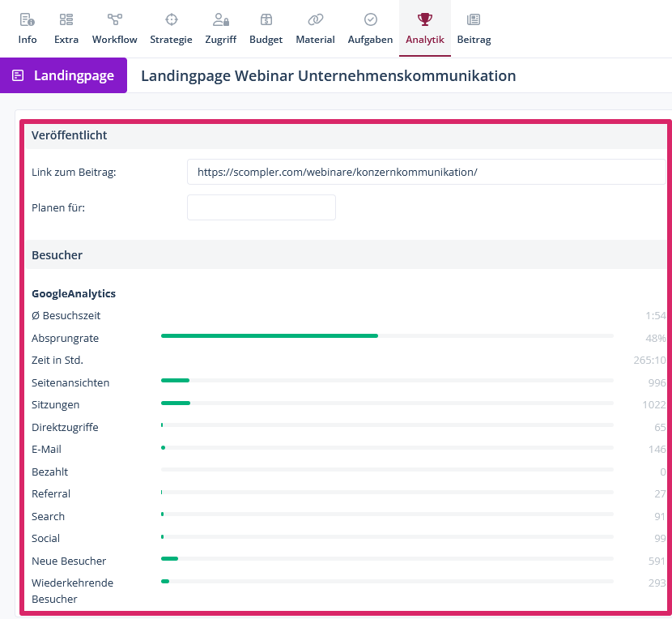Screen dimensions: 672x619
Task: Open the Material link icon
Action: (x=315, y=20)
